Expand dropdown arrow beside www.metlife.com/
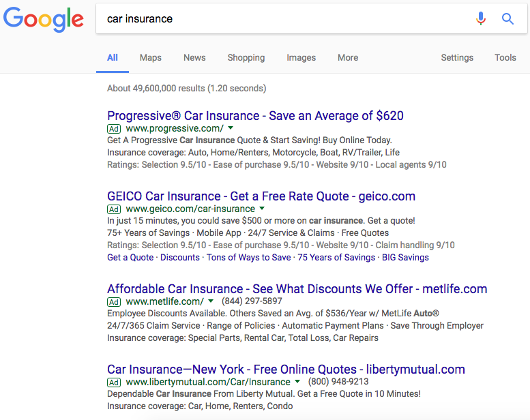Screen dimensions: 530x420 tap(211, 301)
